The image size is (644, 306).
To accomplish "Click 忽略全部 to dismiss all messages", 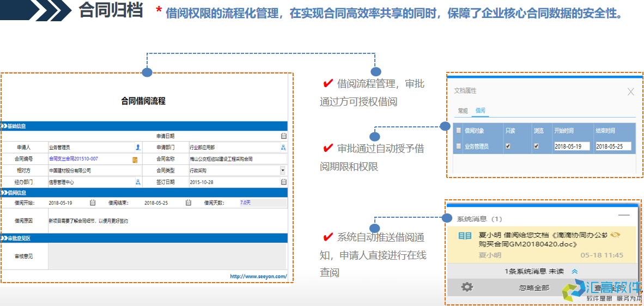I will point(534,287).
